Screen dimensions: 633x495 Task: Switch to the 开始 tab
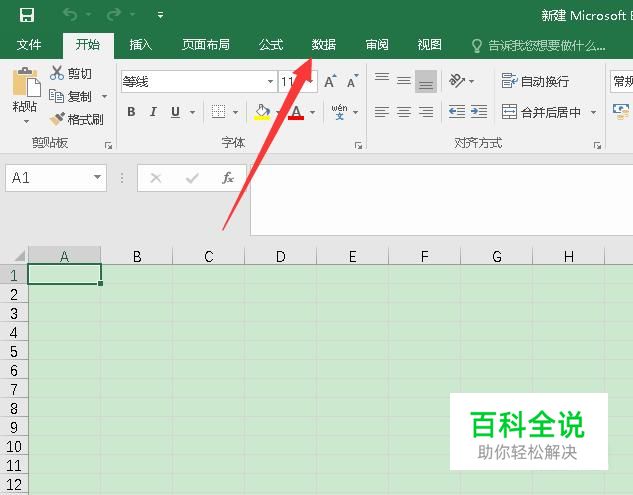tap(88, 44)
